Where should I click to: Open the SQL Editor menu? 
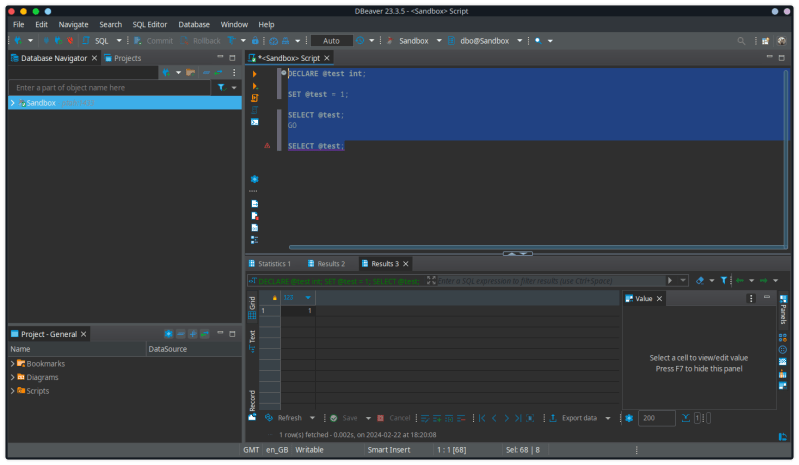[150, 24]
